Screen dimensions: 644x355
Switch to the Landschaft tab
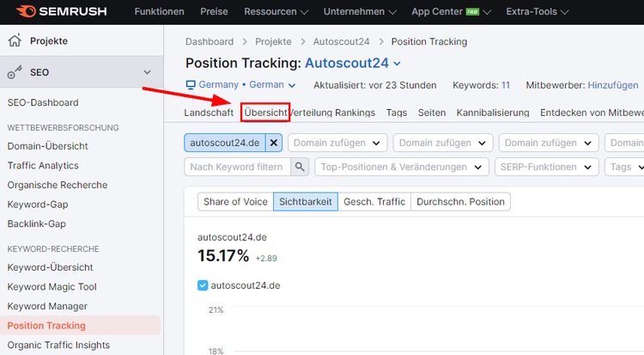pyautogui.click(x=209, y=113)
